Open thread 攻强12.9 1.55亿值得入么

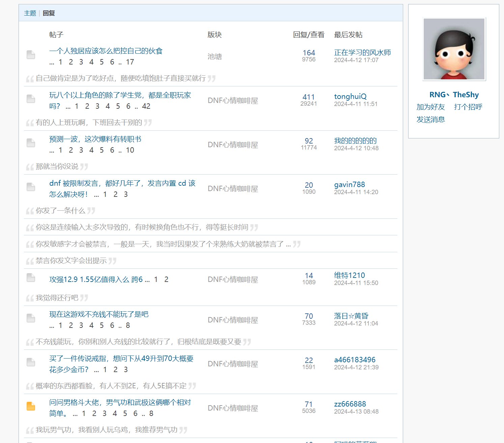96,280
